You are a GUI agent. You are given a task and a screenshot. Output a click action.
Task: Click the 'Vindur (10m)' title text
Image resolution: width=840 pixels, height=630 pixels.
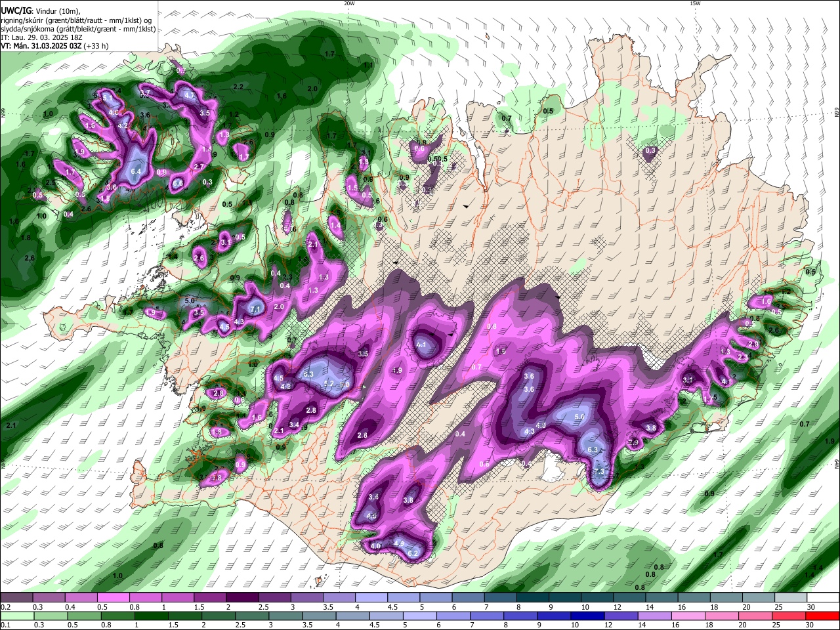58,11
